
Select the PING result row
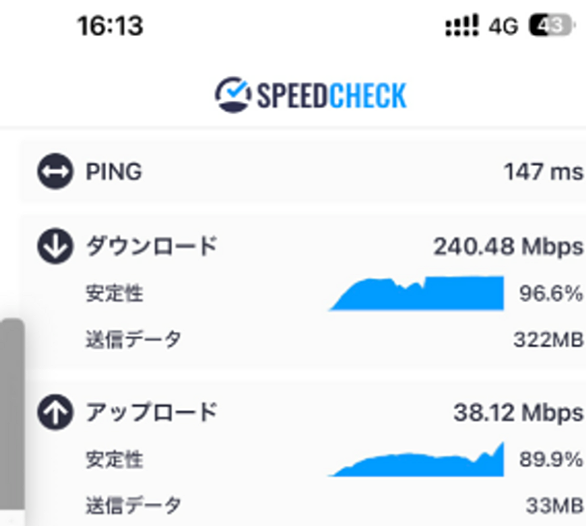pyautogui.click(x=303, y=172)
